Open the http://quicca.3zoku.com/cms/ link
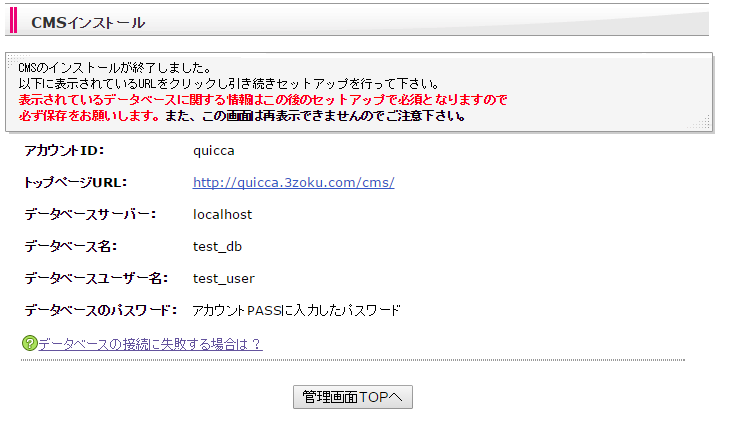731x434 pixels. point(293,182)
